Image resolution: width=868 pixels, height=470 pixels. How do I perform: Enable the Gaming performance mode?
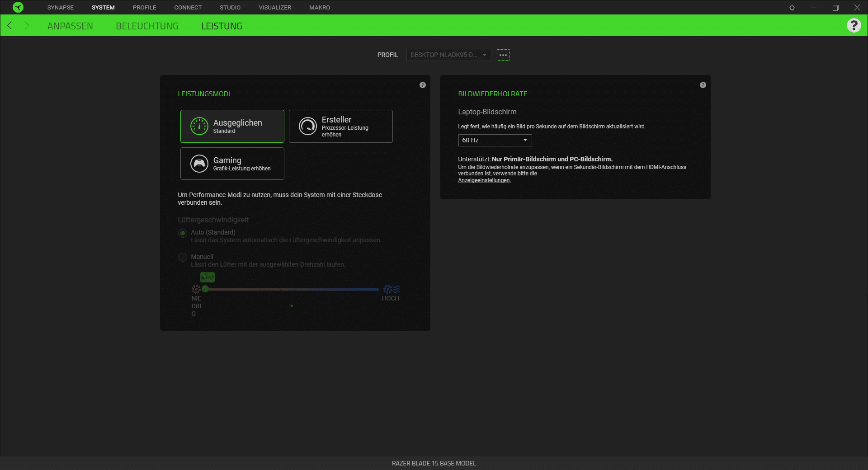point(232,164)
